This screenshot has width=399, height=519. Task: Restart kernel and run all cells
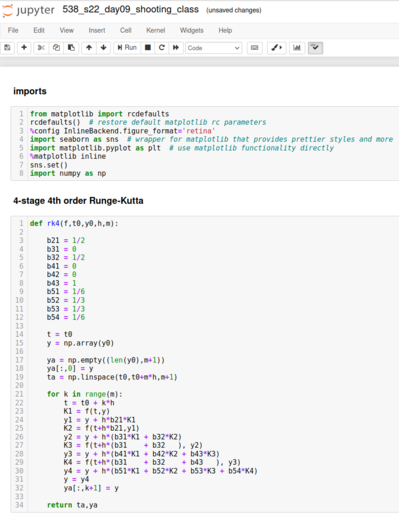click(176, 48)
